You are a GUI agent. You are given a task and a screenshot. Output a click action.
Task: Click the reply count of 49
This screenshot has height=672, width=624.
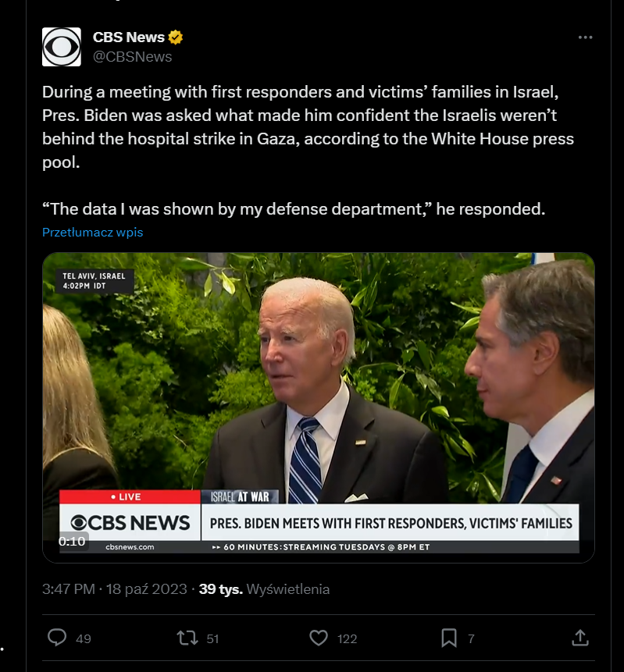pyautogui.click(x=84, y=638)
